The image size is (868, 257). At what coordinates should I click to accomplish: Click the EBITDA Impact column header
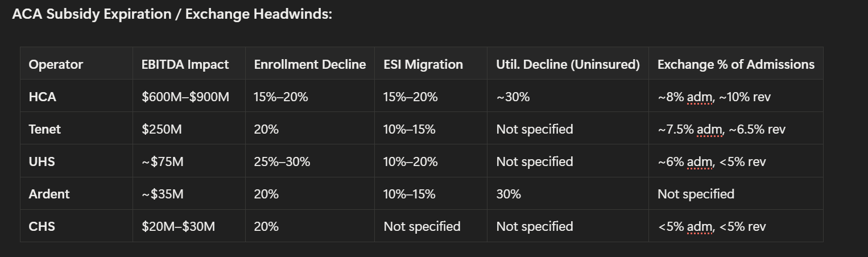185,64
